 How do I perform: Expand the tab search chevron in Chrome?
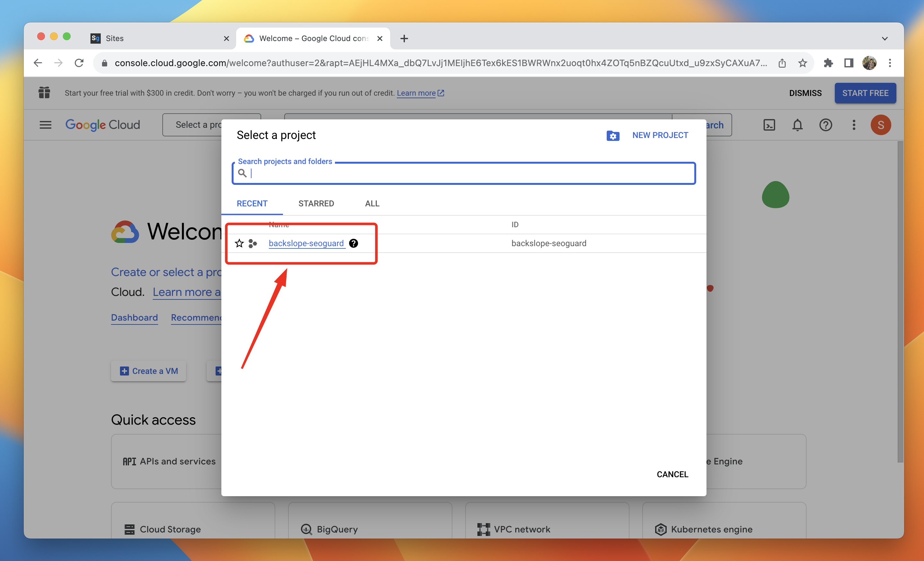(885, 39)
